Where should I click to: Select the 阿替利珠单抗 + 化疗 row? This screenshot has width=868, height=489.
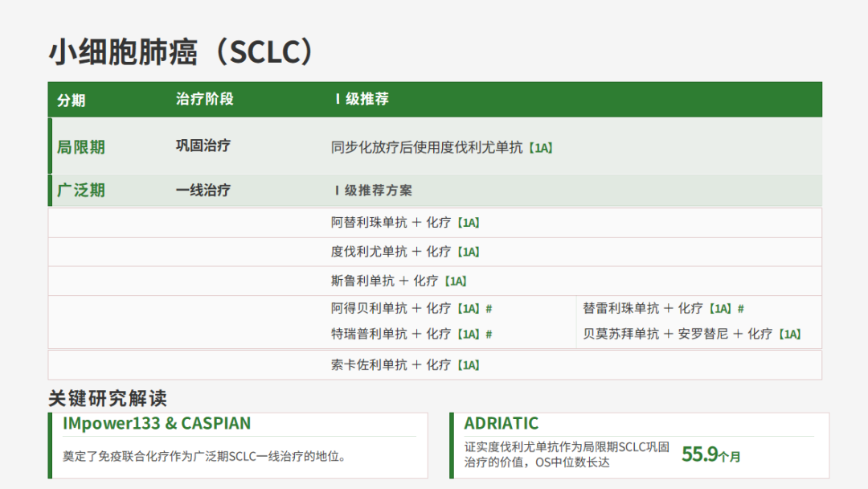click(x=435, y=223)
